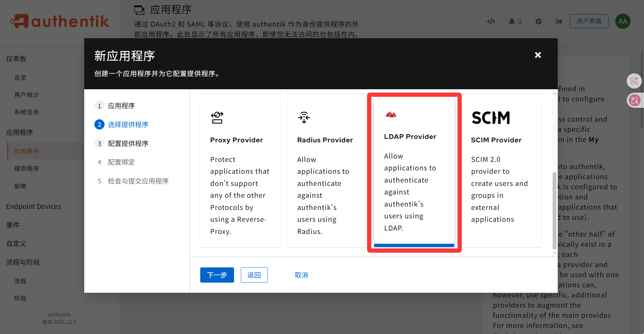Open the API drawer code icon

click(491, 22)
